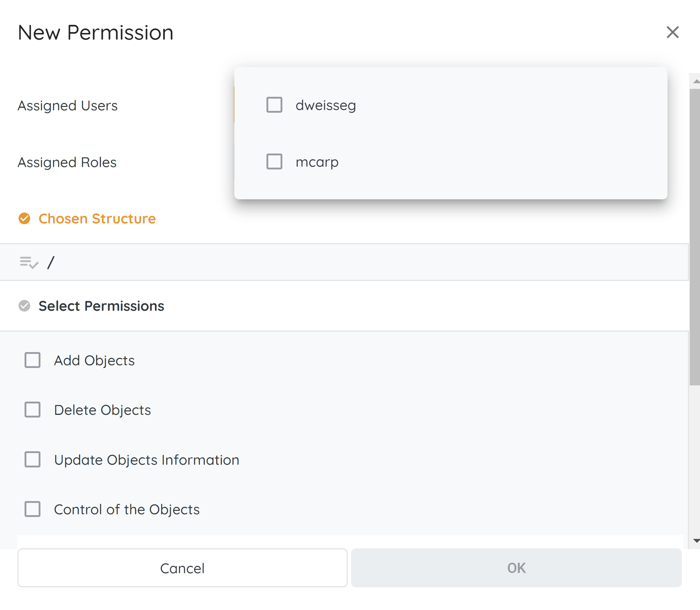Check the dweisseg user checkbox

point(274,105)
